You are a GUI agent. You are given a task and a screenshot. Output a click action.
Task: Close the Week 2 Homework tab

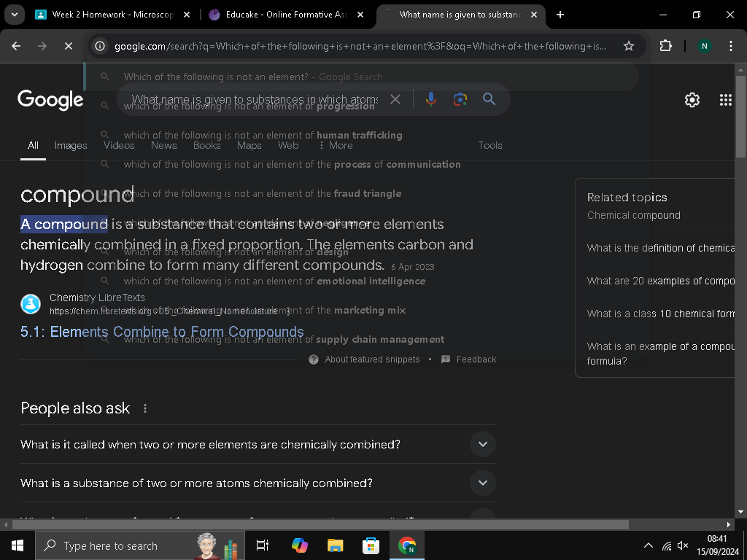(187, 15)
